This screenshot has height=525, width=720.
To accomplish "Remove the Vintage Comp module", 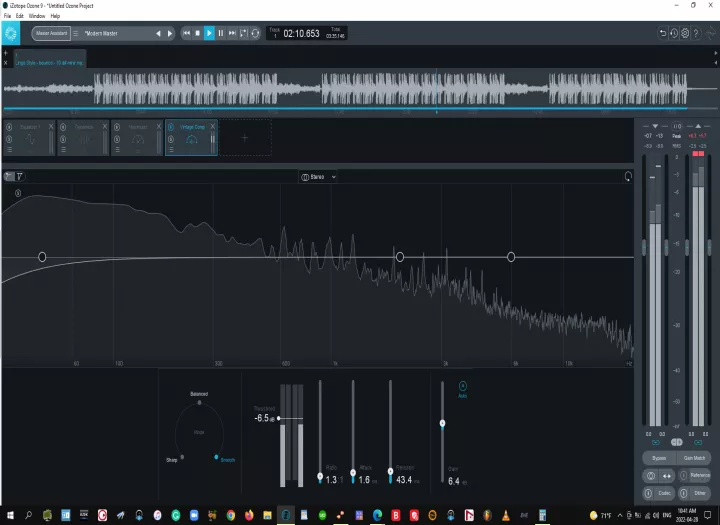I will click(x=213, y=126).
